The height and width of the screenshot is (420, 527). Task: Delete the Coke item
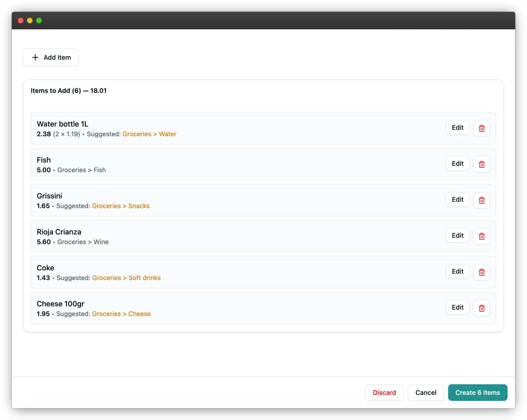pyautogui.click(x=482, y=272)
